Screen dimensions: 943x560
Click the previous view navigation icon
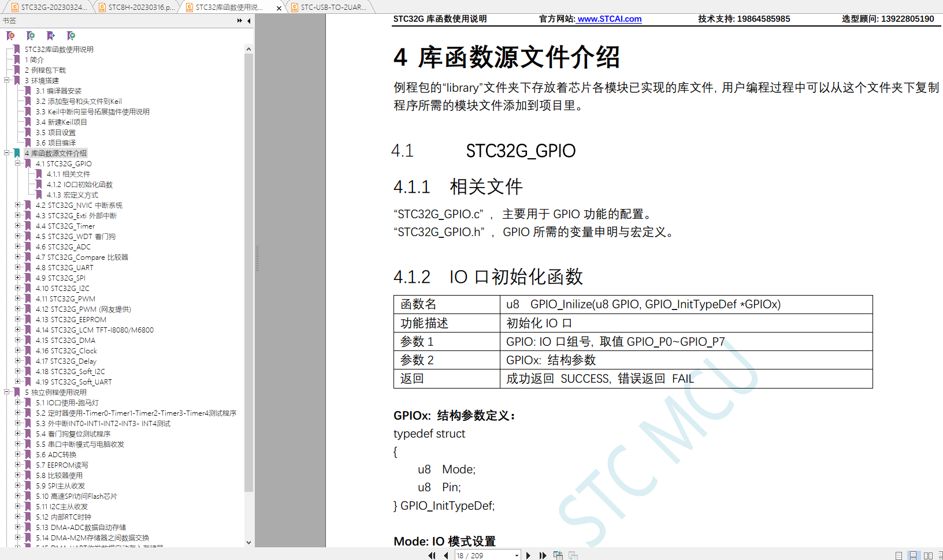(558, 555)
